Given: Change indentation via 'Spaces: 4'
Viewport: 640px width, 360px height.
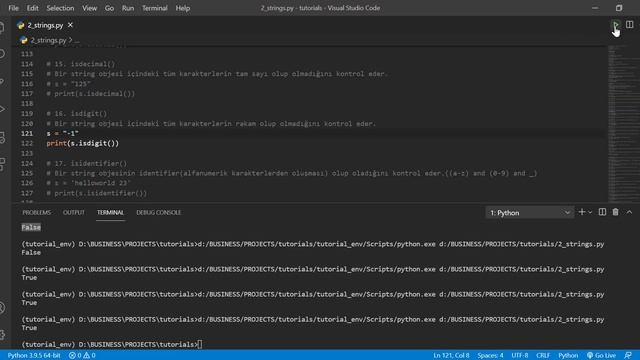Looking at the screenshot, I should click(x=490, y=355).
